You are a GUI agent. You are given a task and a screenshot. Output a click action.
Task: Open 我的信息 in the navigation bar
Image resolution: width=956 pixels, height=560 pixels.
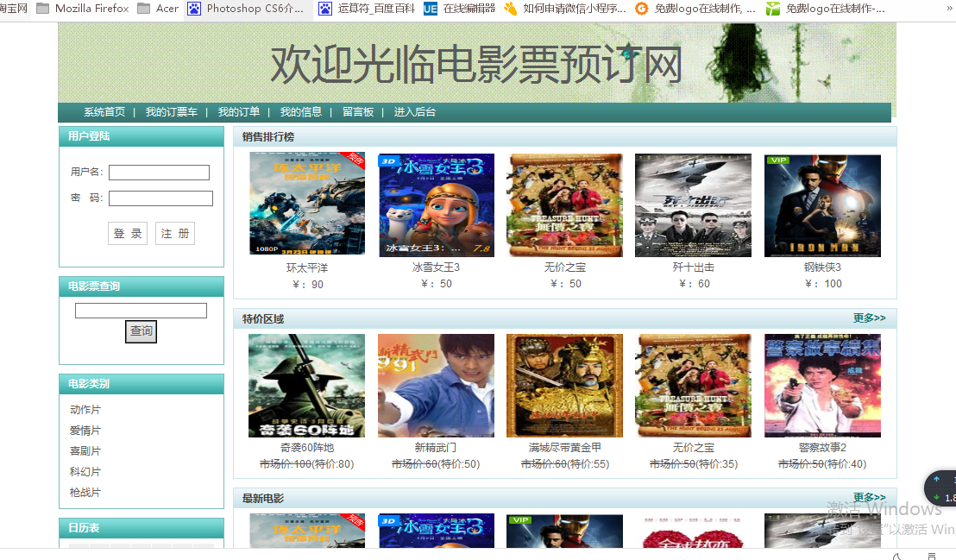300,112
